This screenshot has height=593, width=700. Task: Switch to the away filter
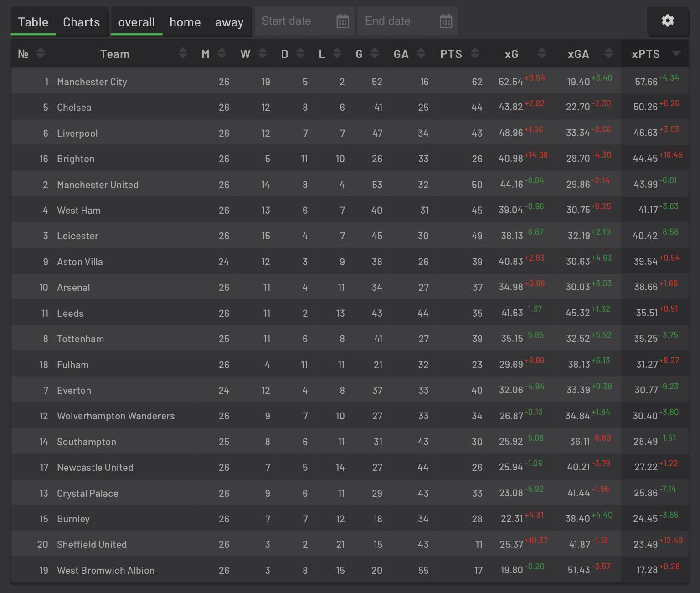(229, 22)
